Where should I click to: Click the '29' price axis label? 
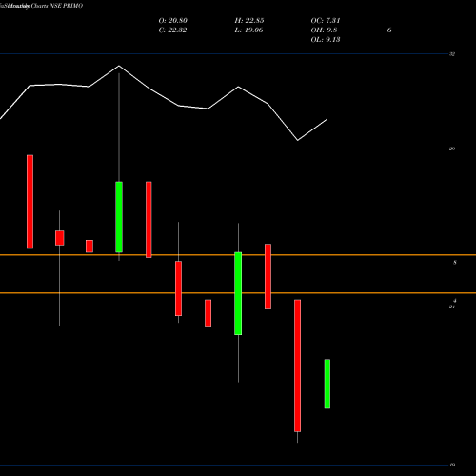pos(452,149)
